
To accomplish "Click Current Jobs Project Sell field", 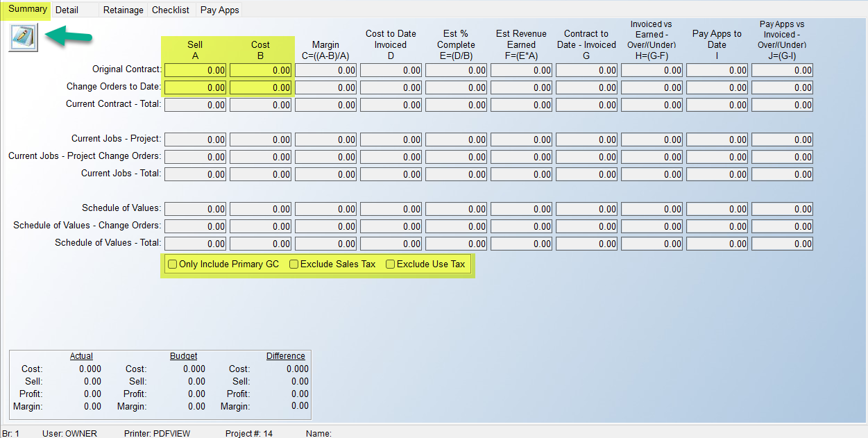I will [x=196, y=140].
